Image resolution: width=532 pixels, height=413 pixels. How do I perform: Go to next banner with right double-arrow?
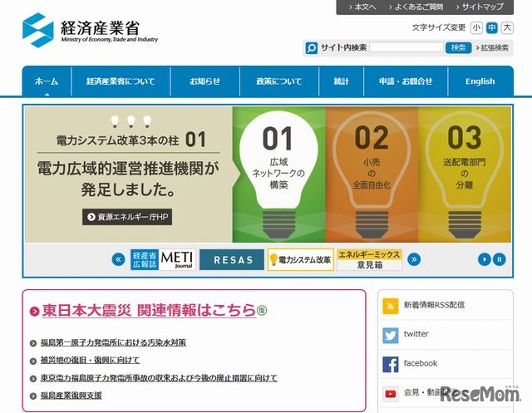point(414,260)
